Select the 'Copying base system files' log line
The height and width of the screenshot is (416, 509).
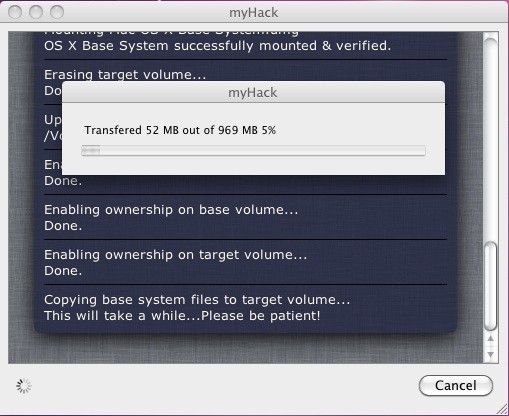point(197,300)
